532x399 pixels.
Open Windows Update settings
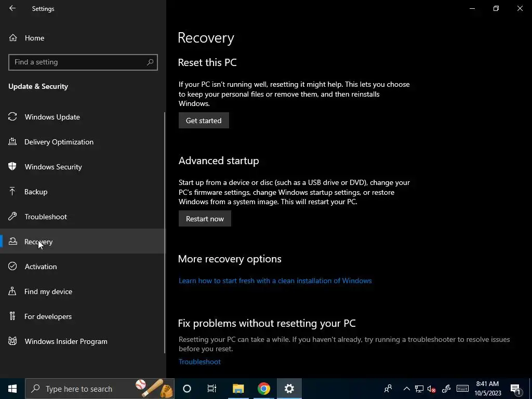click(52, 117)
